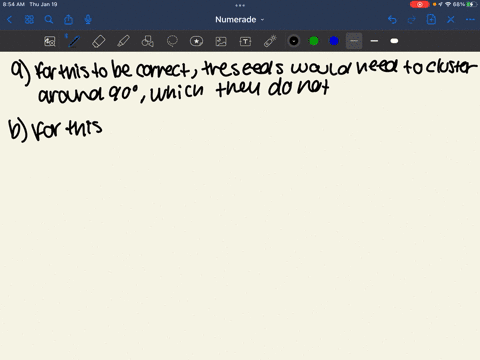Image resolution: width=480 pixels, height=360 pixels.
Task: Select the Shapes tool
Action: pyautogui.click(x=148, y=41)
